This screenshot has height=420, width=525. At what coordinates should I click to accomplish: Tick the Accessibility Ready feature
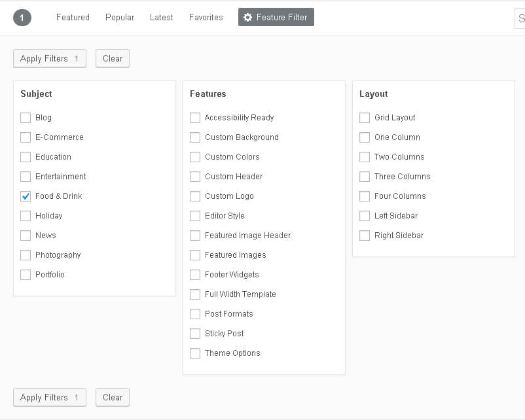tap(195, 118)
